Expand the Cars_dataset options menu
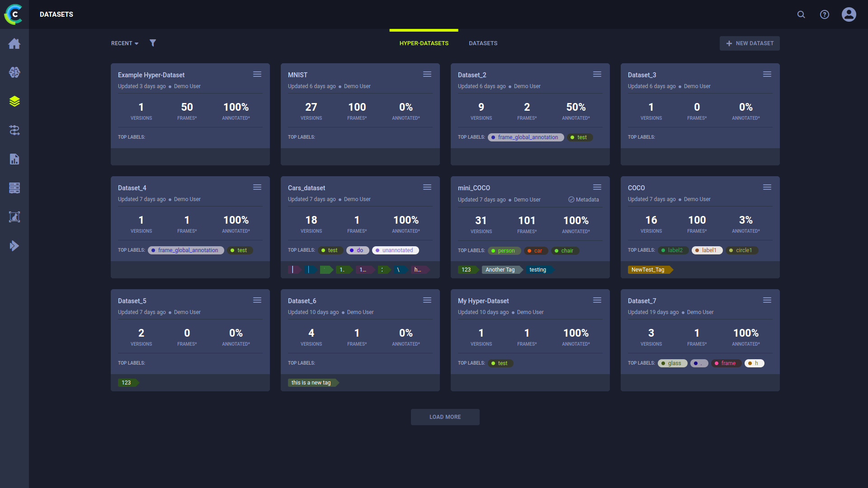 [x=427, y=187]
